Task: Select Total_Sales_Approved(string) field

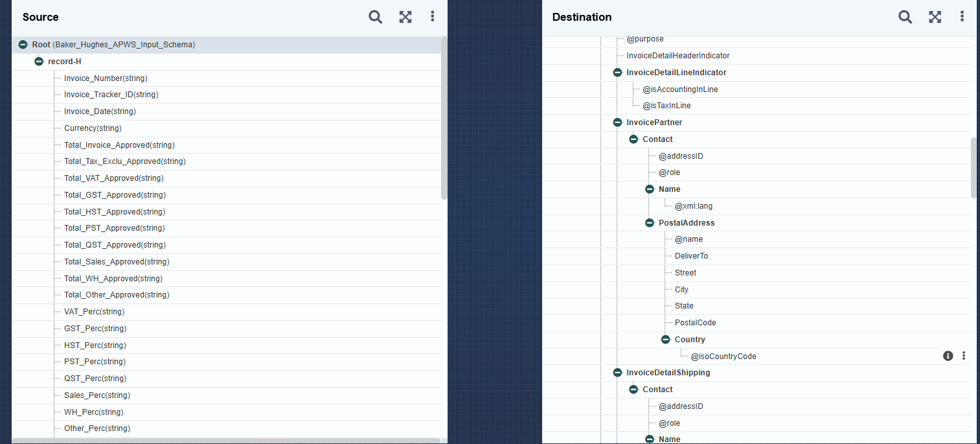Action: [117, 262]
